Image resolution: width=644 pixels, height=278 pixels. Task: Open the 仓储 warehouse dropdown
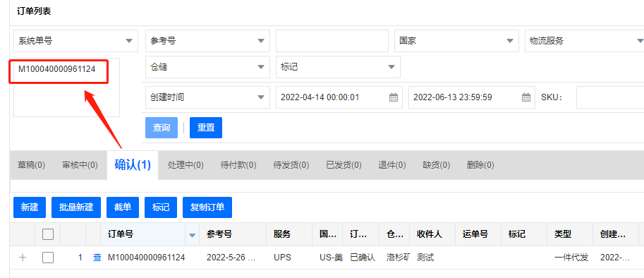(x=208, y=67)
